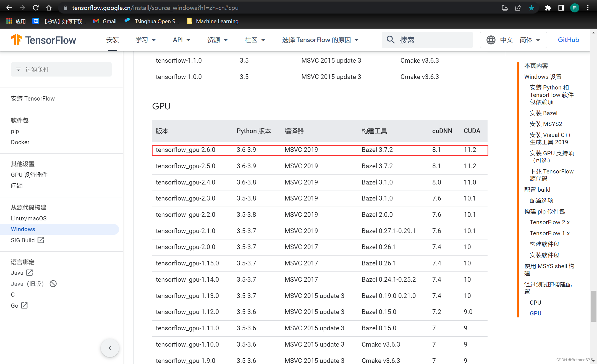Viewport: 597px width, 364px height.
Task: Open the 中文 – 简体 language selector
Action: coord(513,40)
